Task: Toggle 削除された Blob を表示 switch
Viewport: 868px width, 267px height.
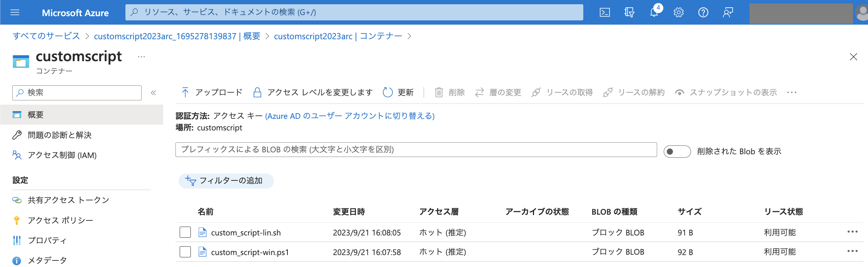Action: point(677,152)
